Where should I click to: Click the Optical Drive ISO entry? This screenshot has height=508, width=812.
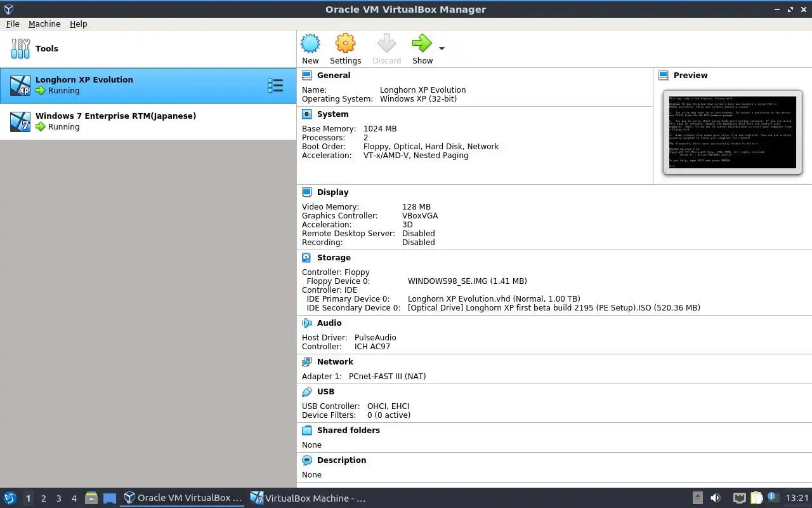click(554, 307)
